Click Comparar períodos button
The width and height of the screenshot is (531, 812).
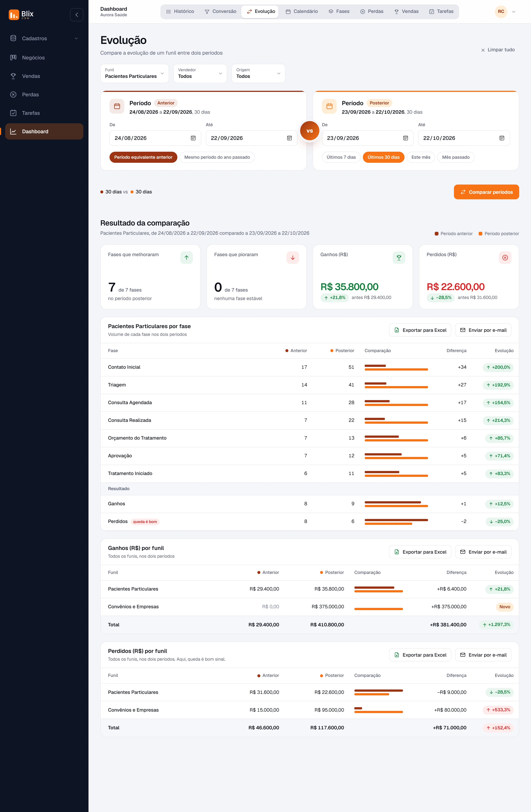[486, 192]
